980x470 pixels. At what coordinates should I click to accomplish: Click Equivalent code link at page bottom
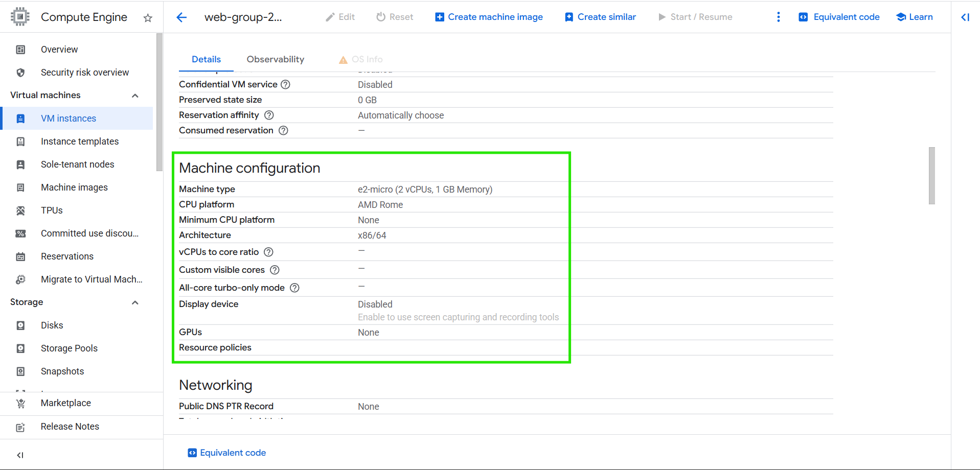pyautogui.click(x=226, y=453)
